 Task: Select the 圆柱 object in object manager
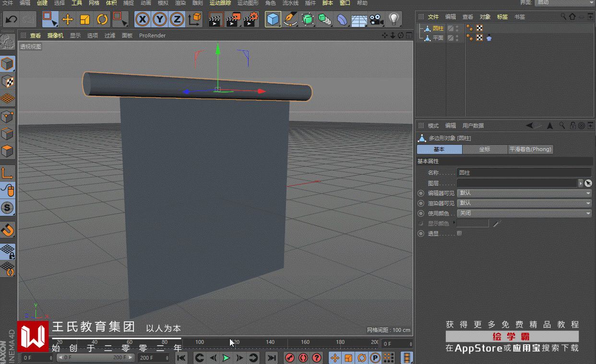point(438,28)
